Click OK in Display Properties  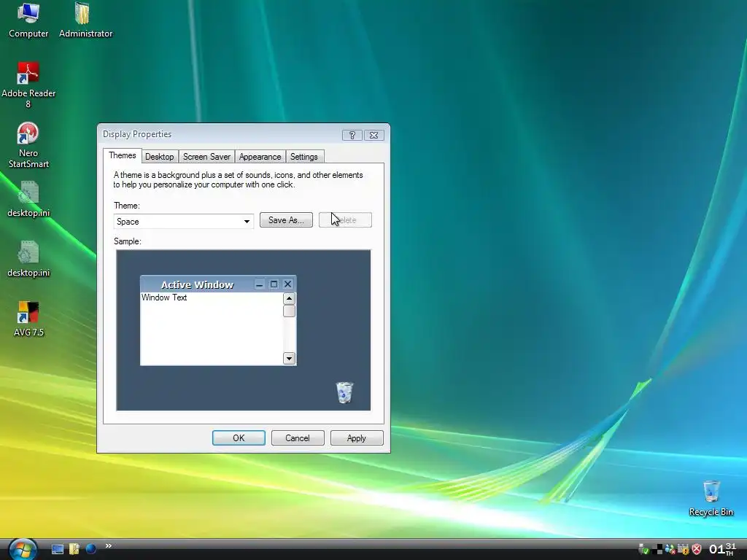coord(239,438)
